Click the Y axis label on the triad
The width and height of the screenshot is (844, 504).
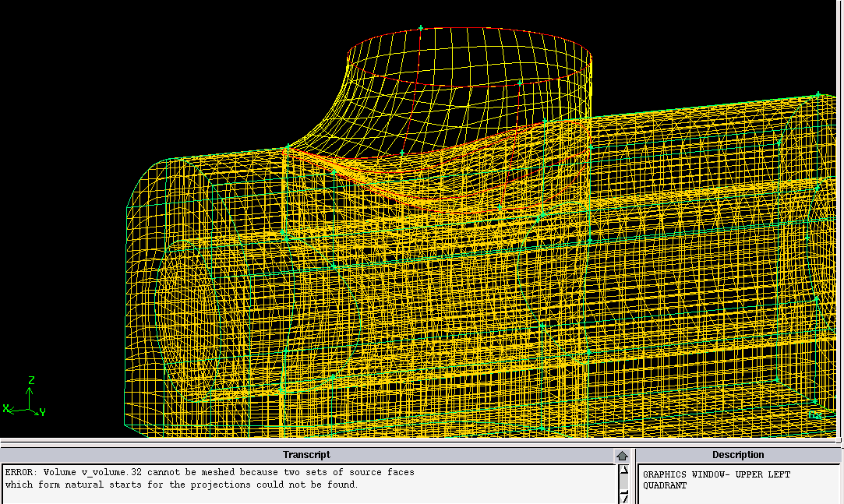point(42,411)
